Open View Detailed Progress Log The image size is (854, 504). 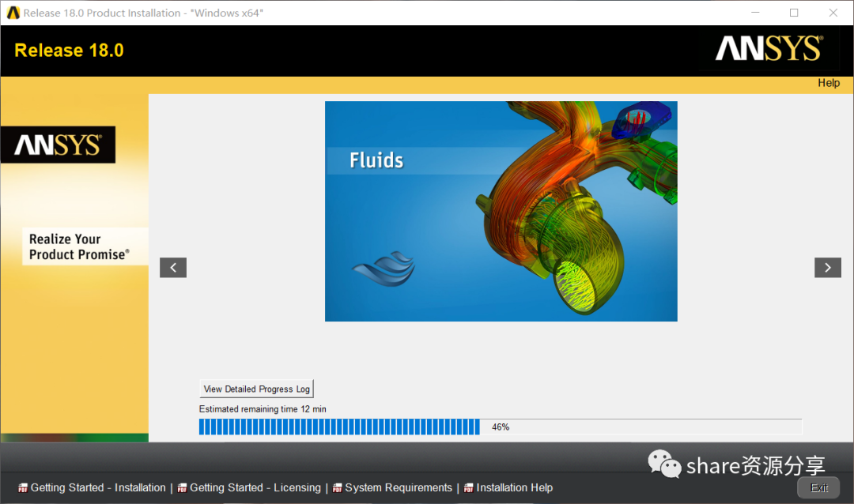click(256, 389)
